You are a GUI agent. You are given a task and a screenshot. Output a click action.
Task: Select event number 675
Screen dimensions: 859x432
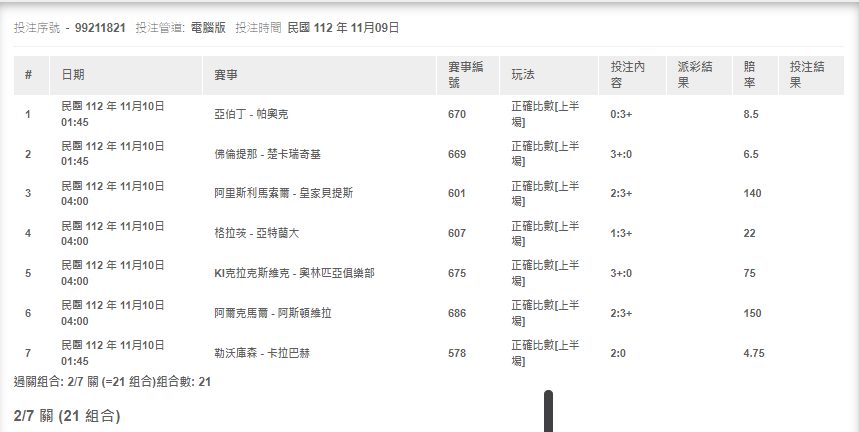pos(457,273)
